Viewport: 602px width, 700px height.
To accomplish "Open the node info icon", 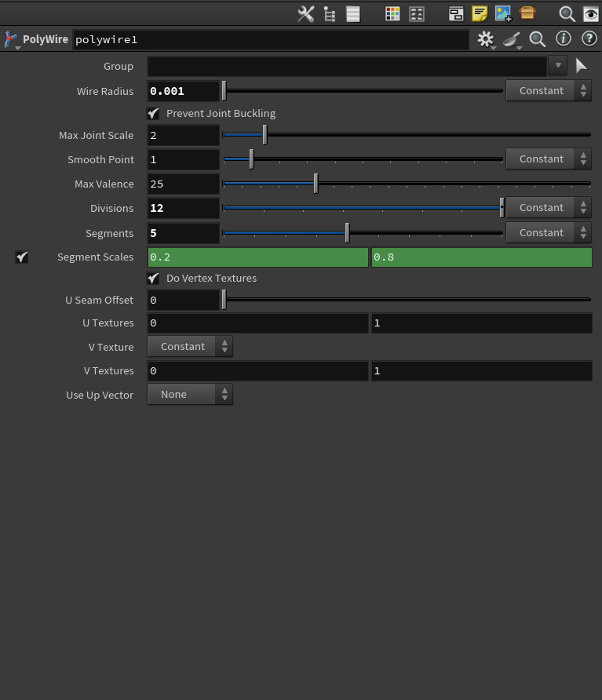I will click(563, 38).
